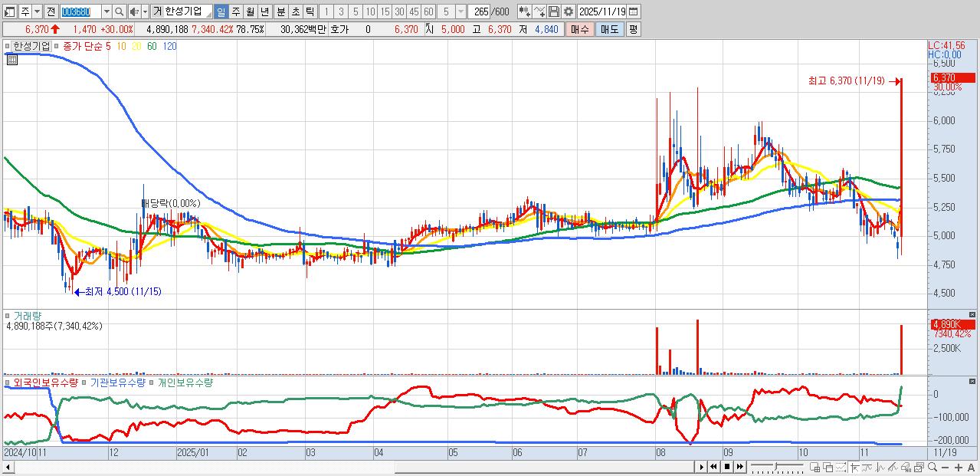Click the 매수 buy button
This screenshot has width=980, height=476.
point(579,29)
